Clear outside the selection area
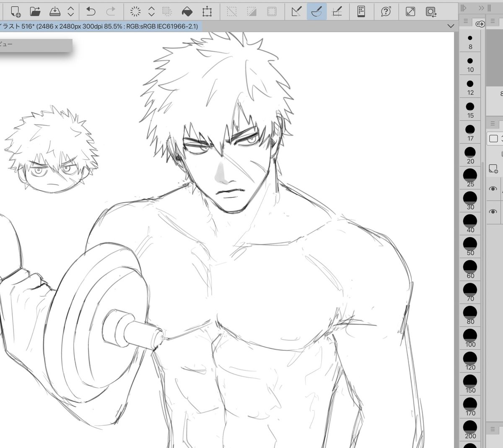Viewport: 503px width, 448px height. [x=167, y=11]
